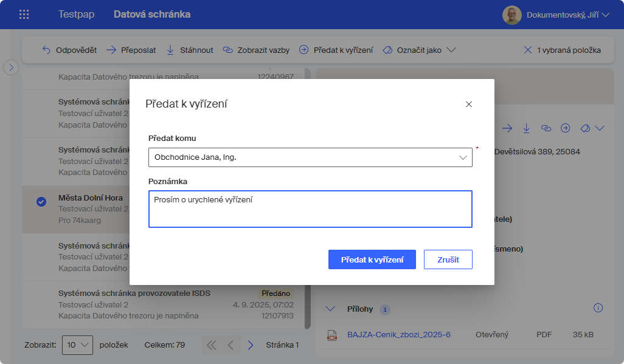Click into the Poznámka text field

pyautogui.click(x=310, y=209)
